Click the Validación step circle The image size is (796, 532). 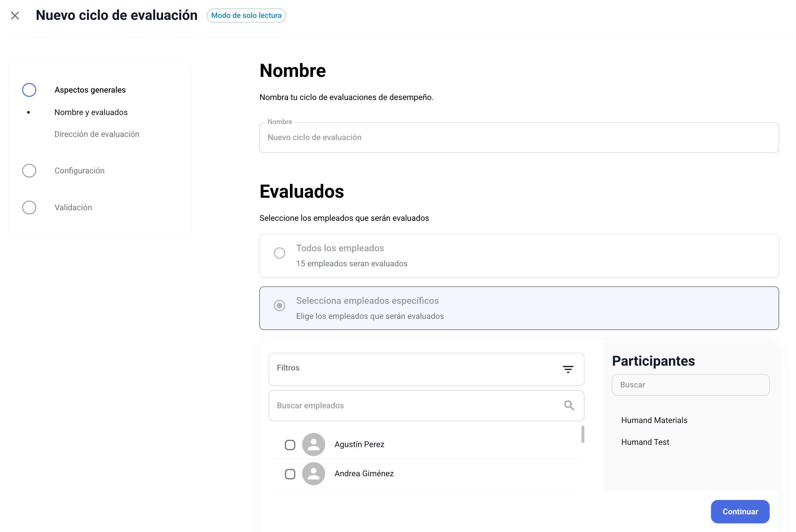[29, 207]
